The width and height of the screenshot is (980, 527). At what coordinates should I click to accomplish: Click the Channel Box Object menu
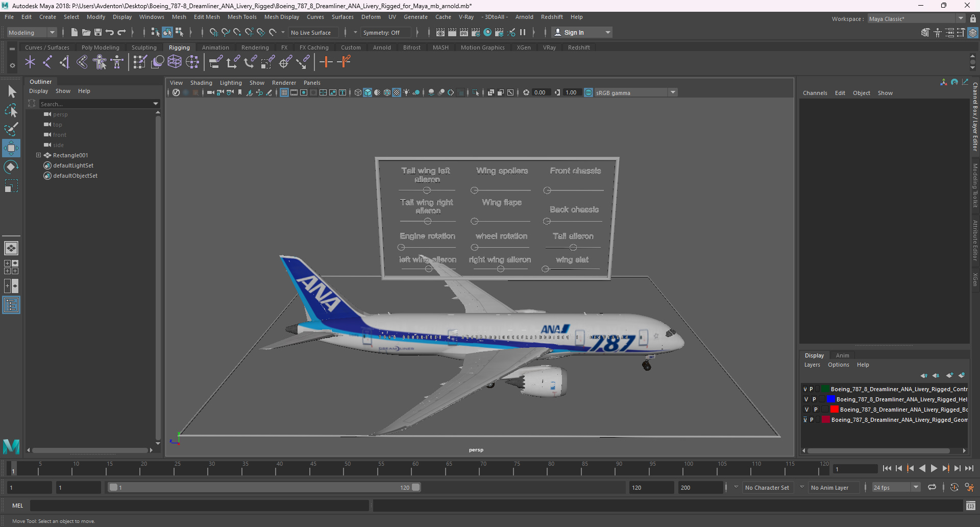coord(861,93)
